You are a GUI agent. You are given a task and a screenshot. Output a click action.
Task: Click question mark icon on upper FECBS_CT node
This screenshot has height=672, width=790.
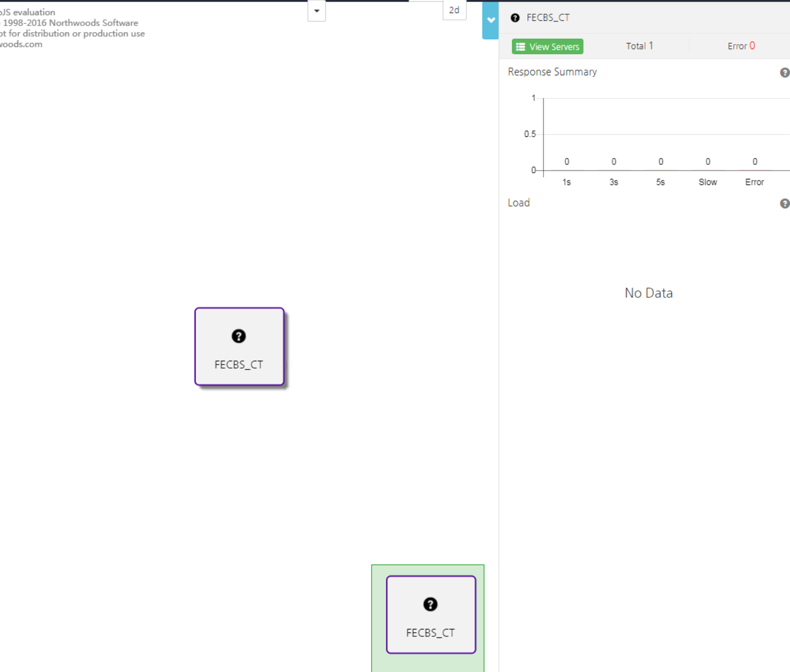pos(239,336)
